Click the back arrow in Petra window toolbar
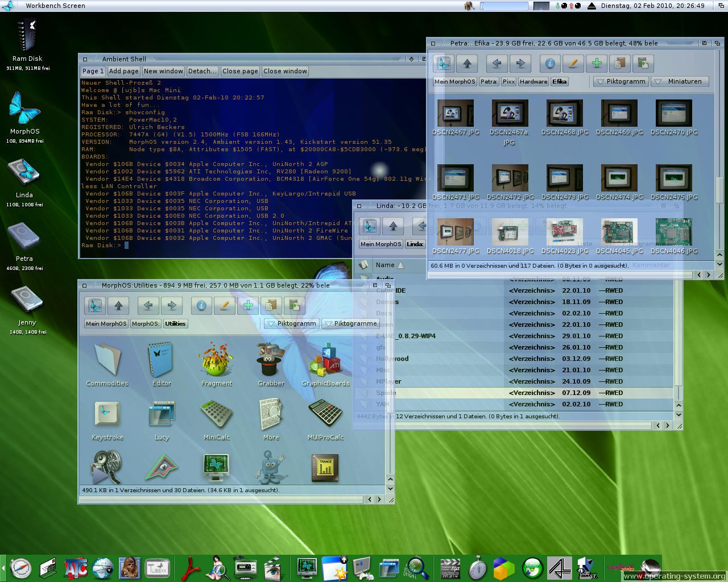The height and width of the screenshot is (582, 728). pyautogui.click(x=497, y=64)
